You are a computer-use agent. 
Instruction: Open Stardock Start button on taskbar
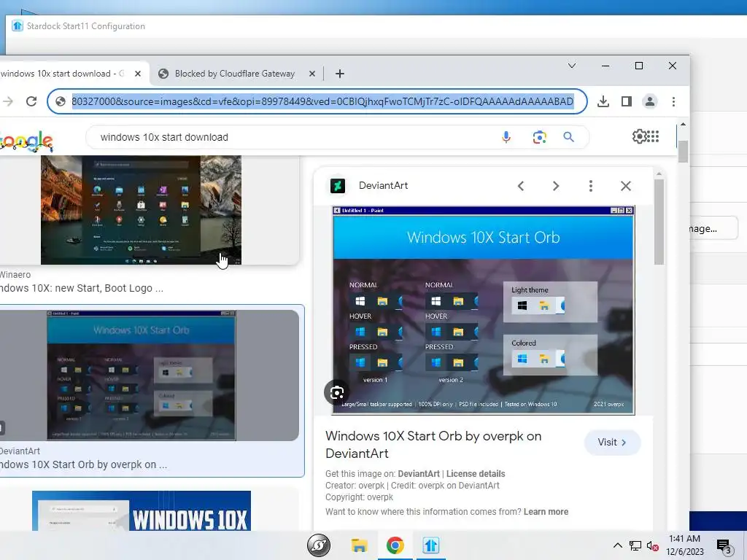[319, 545]
